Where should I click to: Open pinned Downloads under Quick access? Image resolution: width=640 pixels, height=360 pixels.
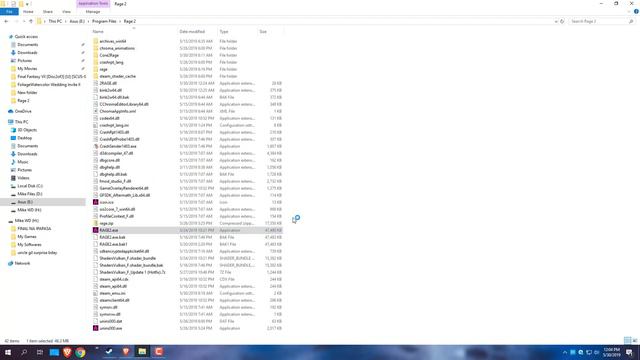pos(27,53)
